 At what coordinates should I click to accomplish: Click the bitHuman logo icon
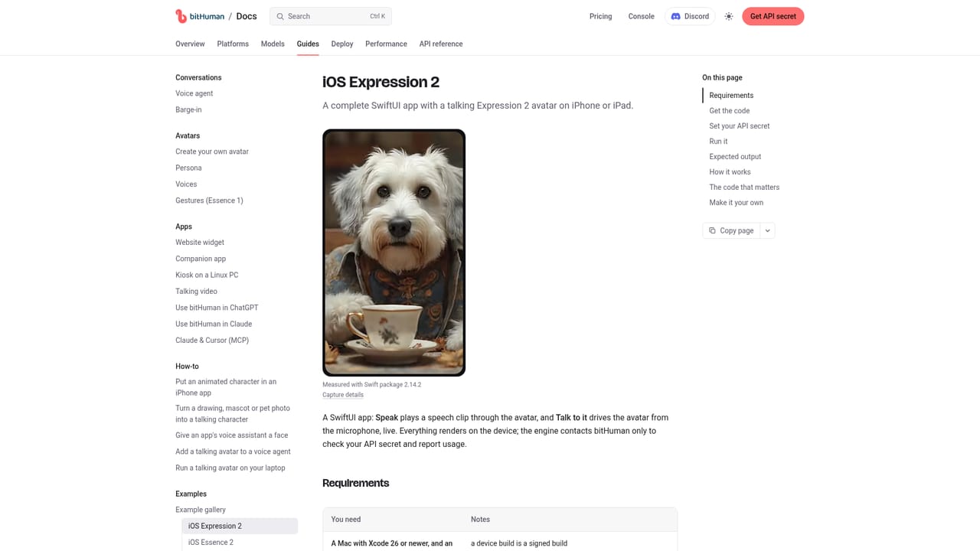(x=181, y=16)
